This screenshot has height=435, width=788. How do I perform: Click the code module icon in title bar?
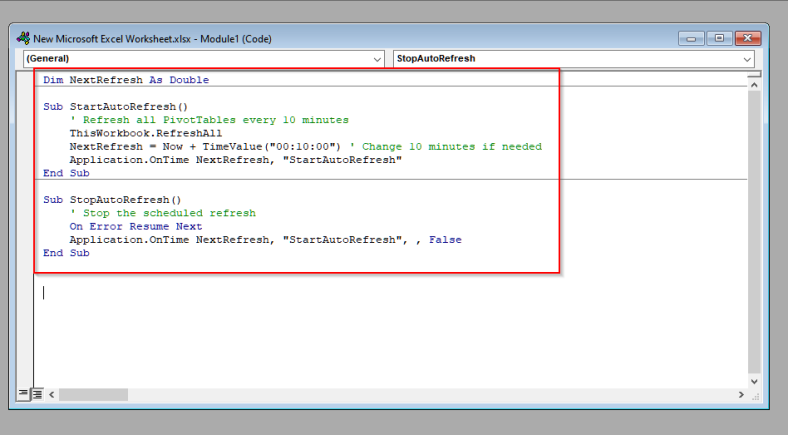click(24, 38)
